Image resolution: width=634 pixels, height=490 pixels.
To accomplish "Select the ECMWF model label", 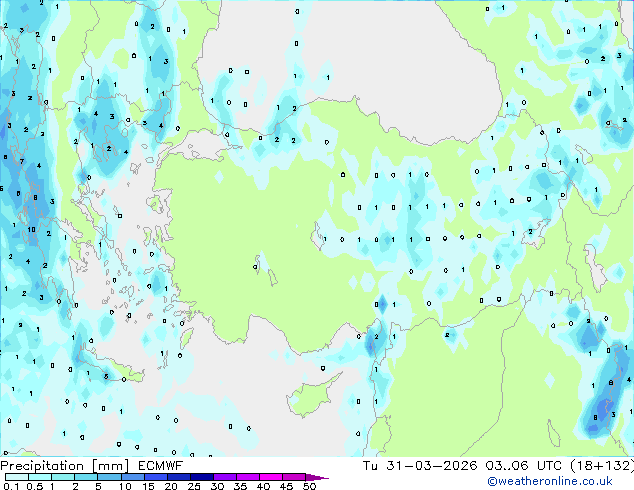I will point(161,466).
